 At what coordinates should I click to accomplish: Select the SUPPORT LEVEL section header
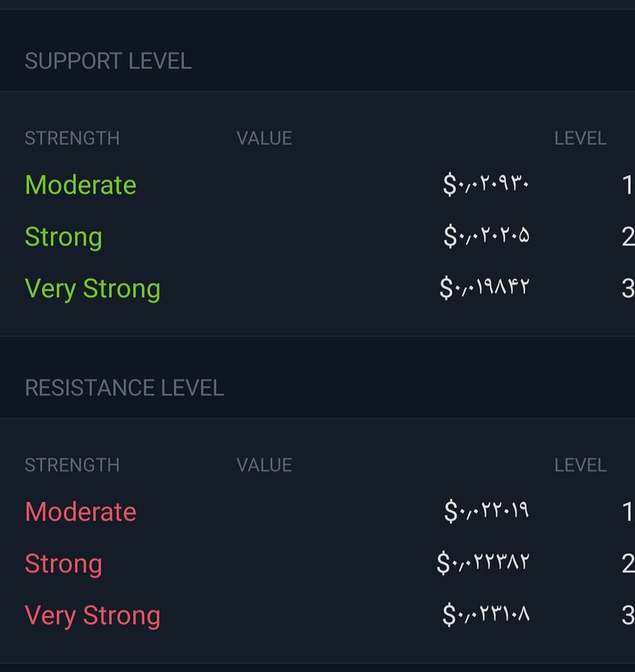[108, 61]
